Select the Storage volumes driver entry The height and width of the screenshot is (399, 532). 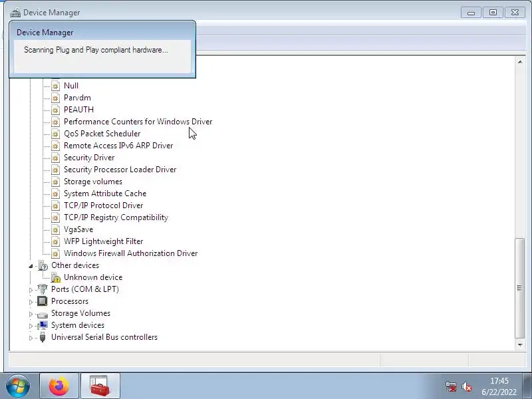pos(93,182)
